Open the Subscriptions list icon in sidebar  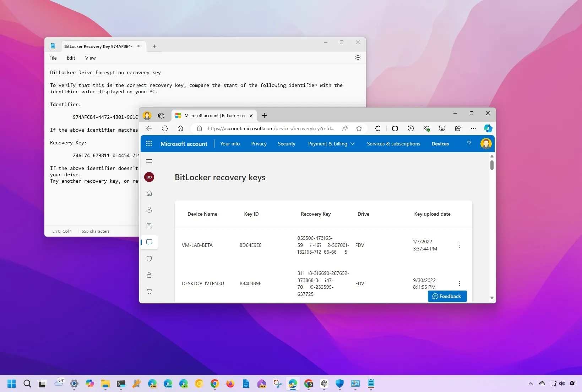click(149, 226)
